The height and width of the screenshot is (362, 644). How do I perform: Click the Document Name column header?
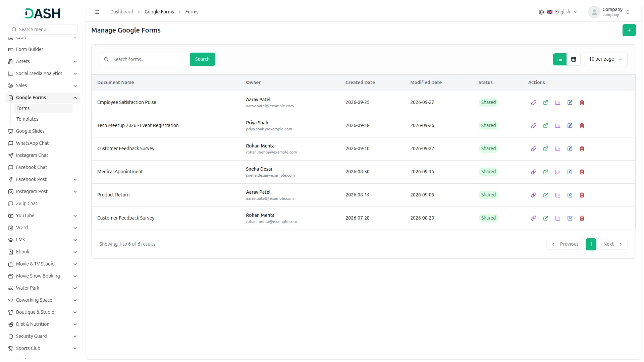[115, 83]
